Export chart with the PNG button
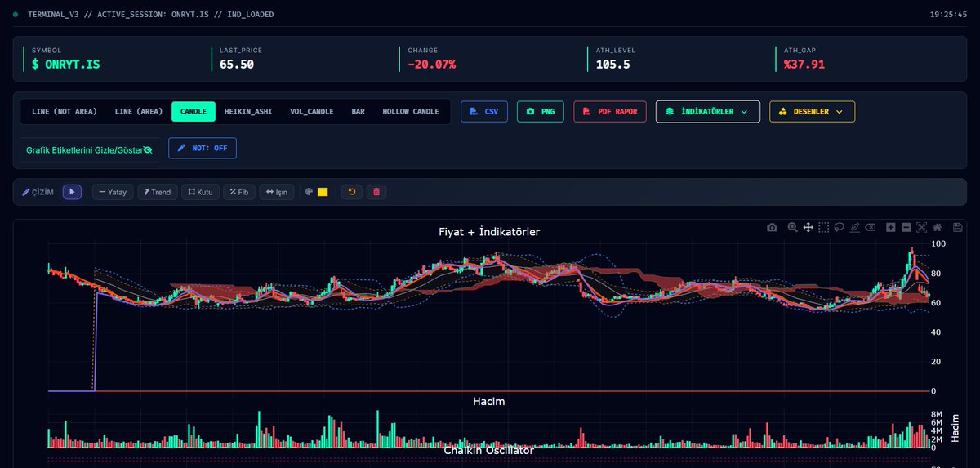The image size is (980, 468). (x=541, y=111)
